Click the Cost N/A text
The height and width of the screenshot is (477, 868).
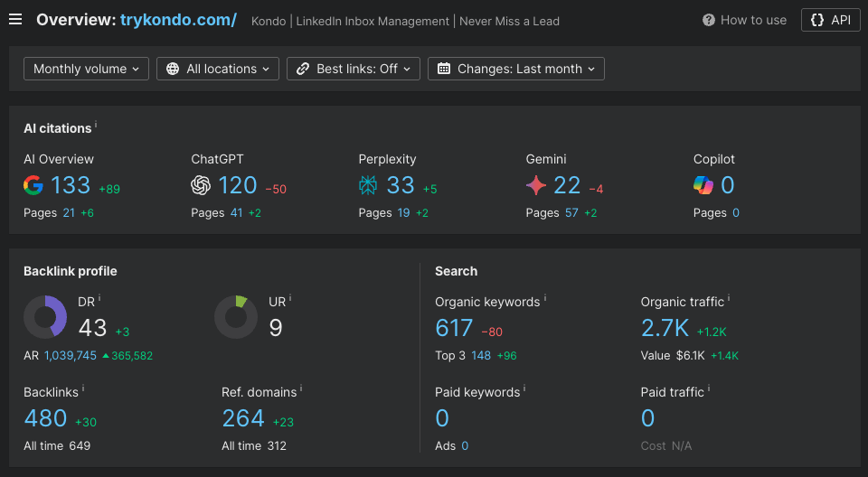click(666, 446)
